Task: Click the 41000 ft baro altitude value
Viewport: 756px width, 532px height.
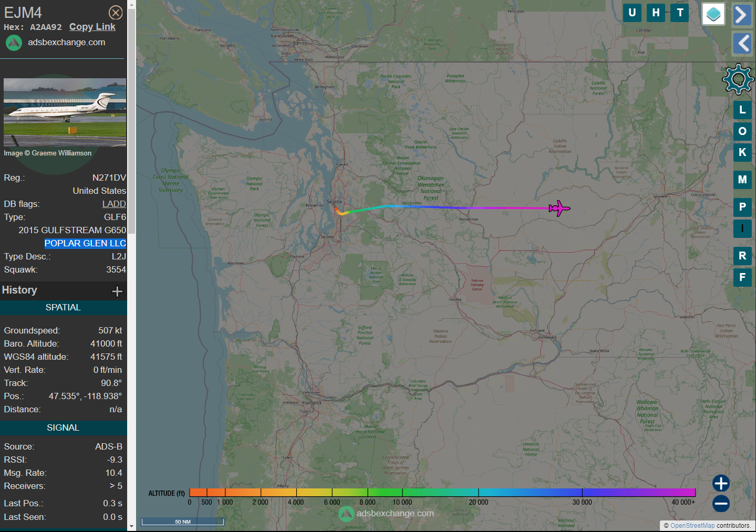Action: pyautogui.click(x=106, y=343)
